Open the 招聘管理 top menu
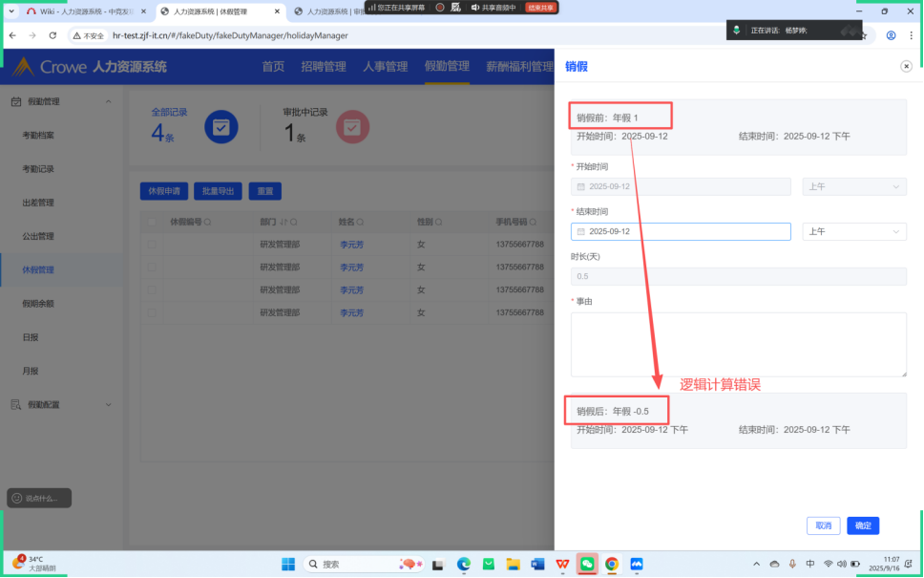Screen dimensions: 924x578 coord(324,67)
